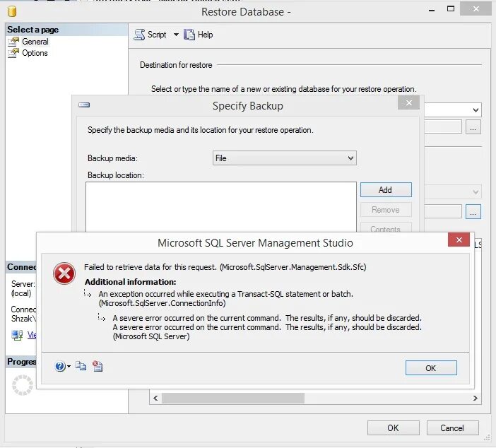496x448 pixels.
Task: Click the highlighted device browse ellipsis button
Action: tap(473, 212)
